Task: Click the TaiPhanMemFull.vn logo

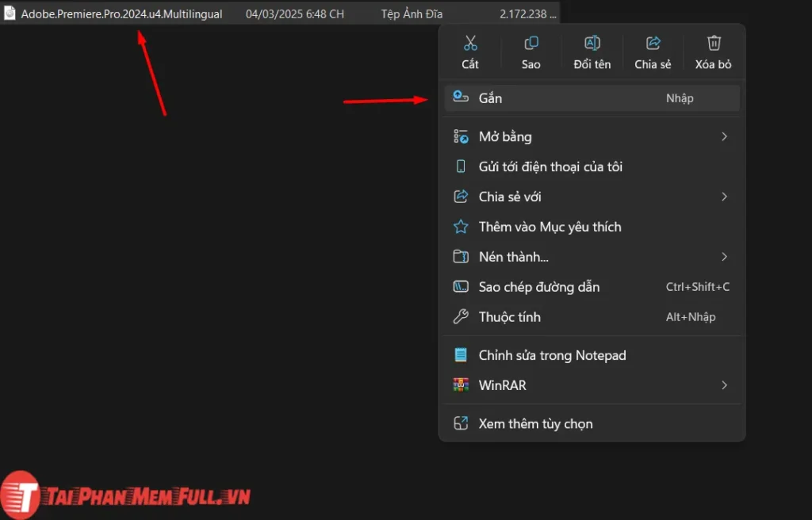Action: [127, 495]
